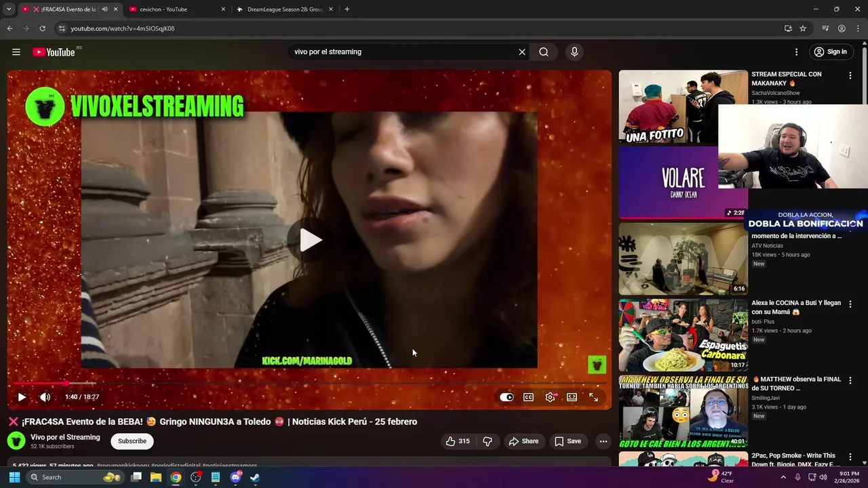
Task: Open File Explorer from the taskbar
Action: click(x=156, y=477)
